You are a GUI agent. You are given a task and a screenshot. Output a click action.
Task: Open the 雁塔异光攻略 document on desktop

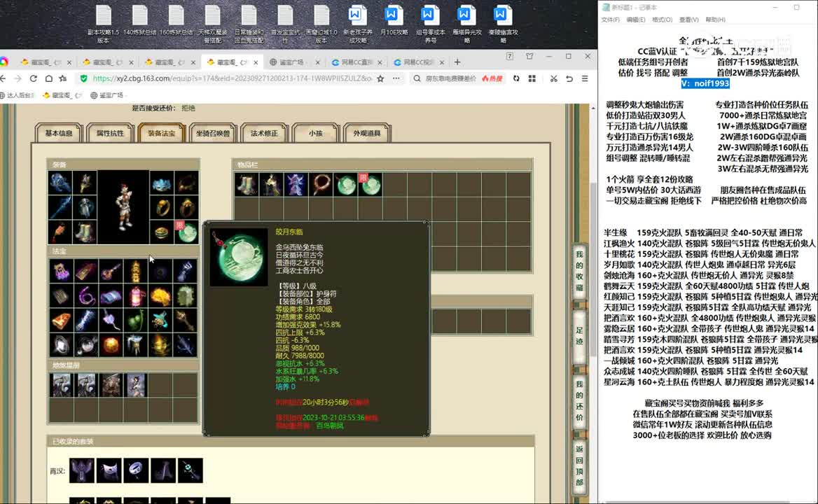(x=467, y=24)
